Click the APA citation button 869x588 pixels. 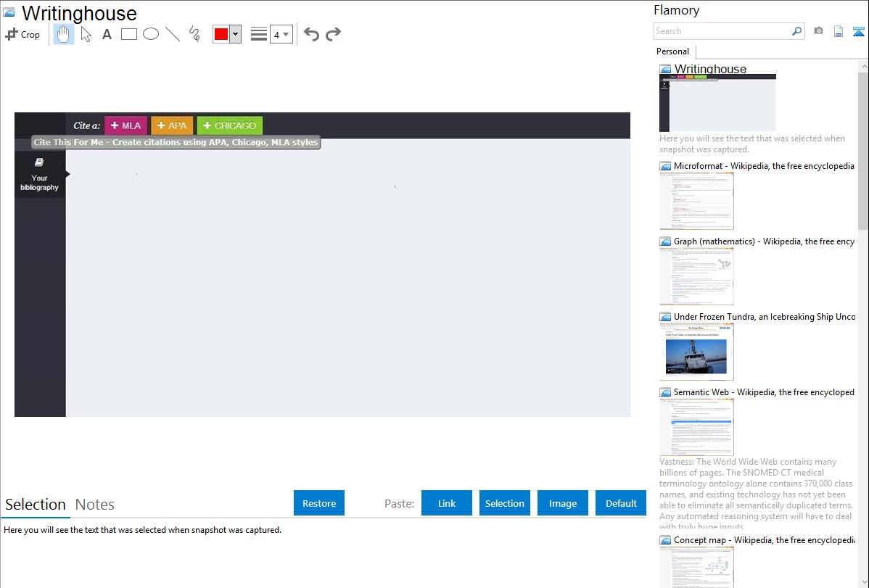[x=173, y=125]
